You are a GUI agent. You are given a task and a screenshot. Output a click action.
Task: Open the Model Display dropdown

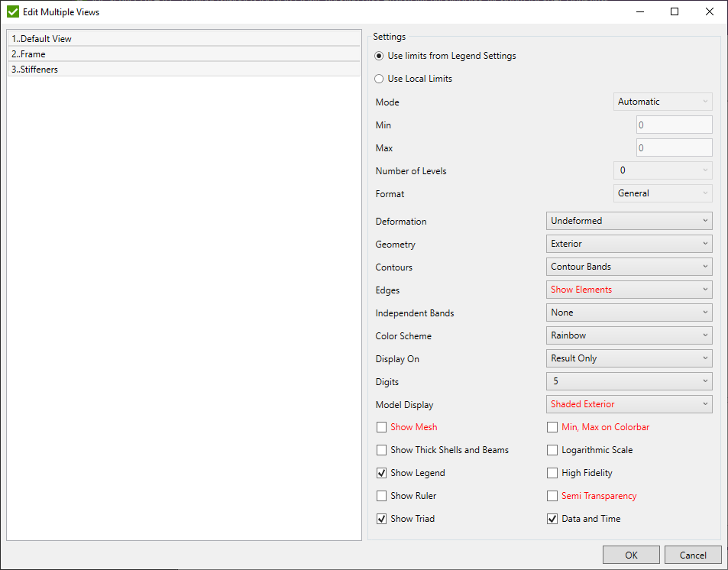pyautogui.click(x=628, y=403)
